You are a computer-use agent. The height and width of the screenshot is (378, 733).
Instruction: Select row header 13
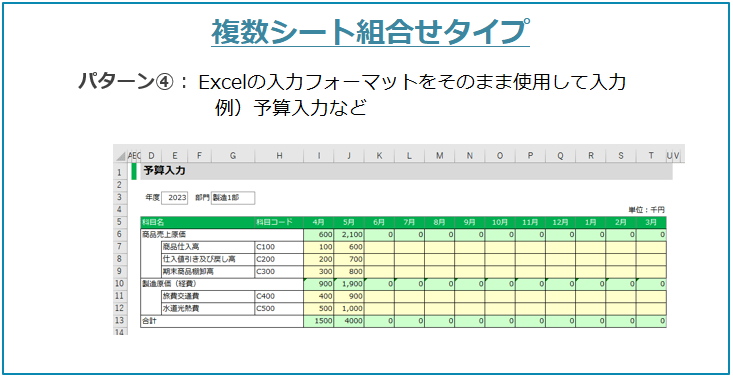tap(120, 321)
